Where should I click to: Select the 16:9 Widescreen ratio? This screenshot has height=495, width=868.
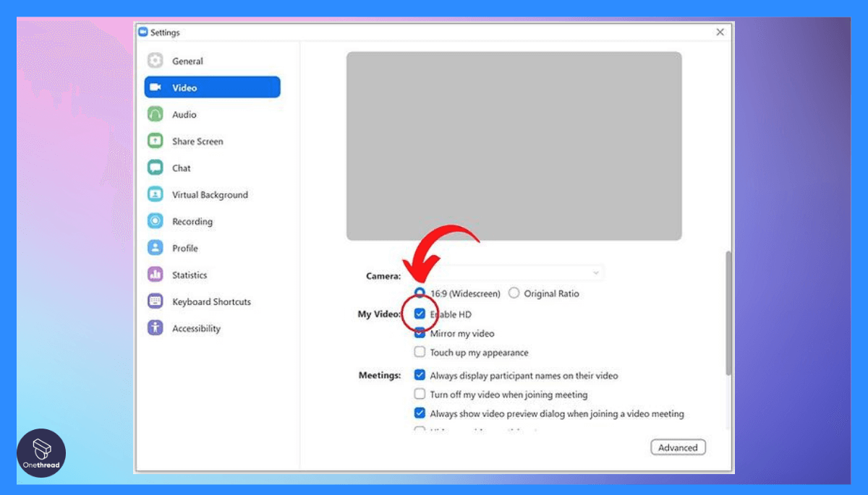[420, 293]
